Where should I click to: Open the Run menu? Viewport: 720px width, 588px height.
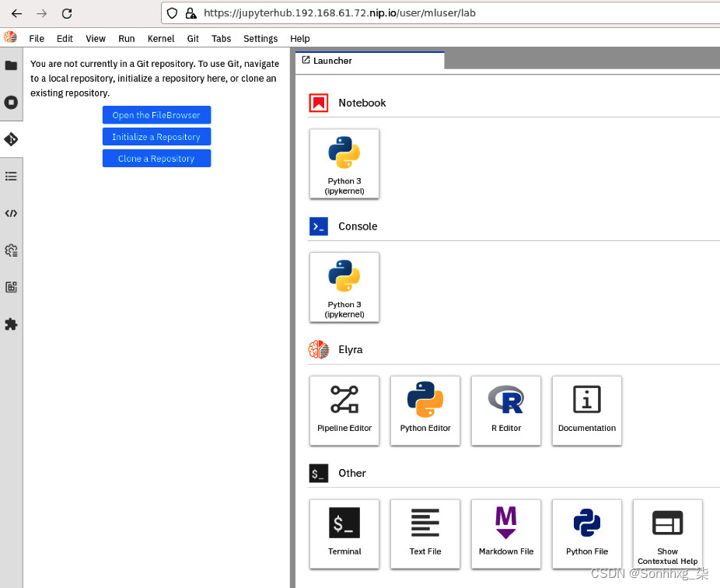(126, 39)
